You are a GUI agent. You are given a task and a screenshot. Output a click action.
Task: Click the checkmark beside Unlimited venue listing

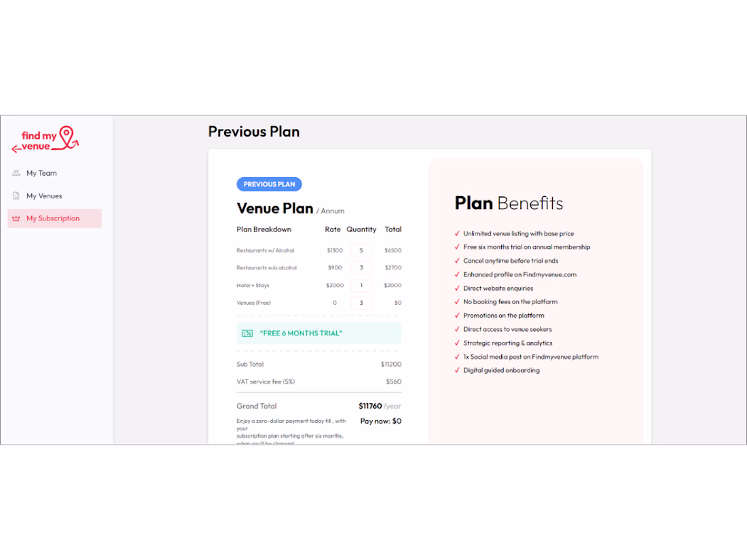click(x=457, y=234)
